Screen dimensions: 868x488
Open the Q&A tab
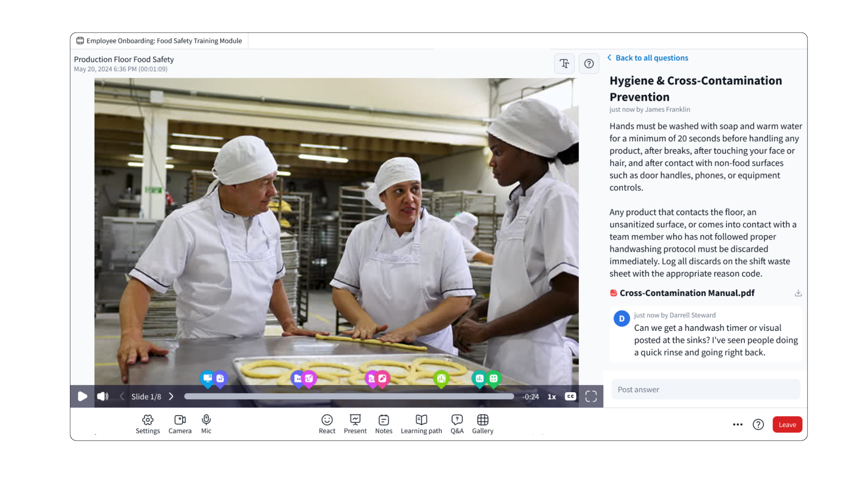pyautogui.click(x=457, y=424)
